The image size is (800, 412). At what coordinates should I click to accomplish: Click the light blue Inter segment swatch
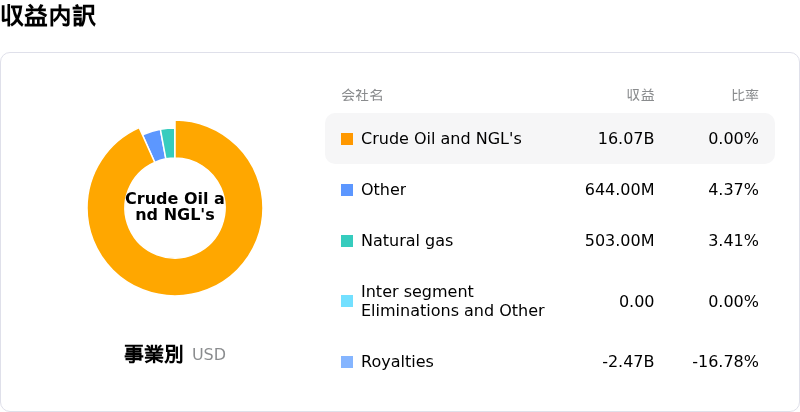pos(347,301)
